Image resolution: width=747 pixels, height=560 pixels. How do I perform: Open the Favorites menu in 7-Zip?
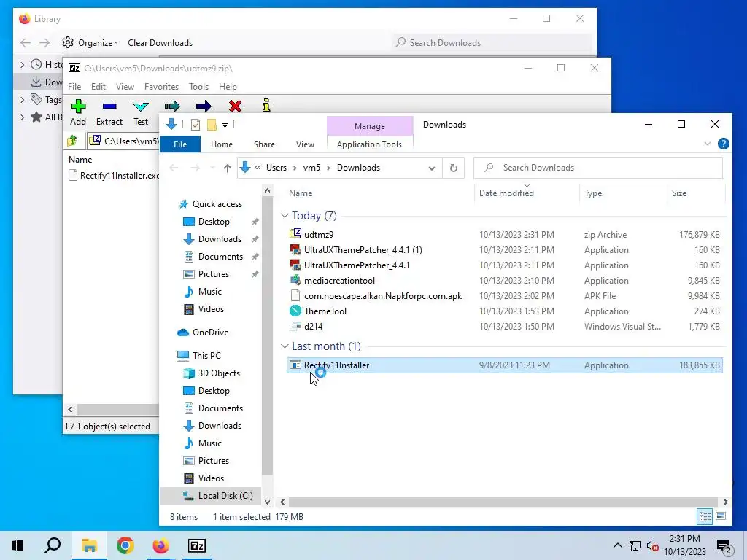(161, 87)
